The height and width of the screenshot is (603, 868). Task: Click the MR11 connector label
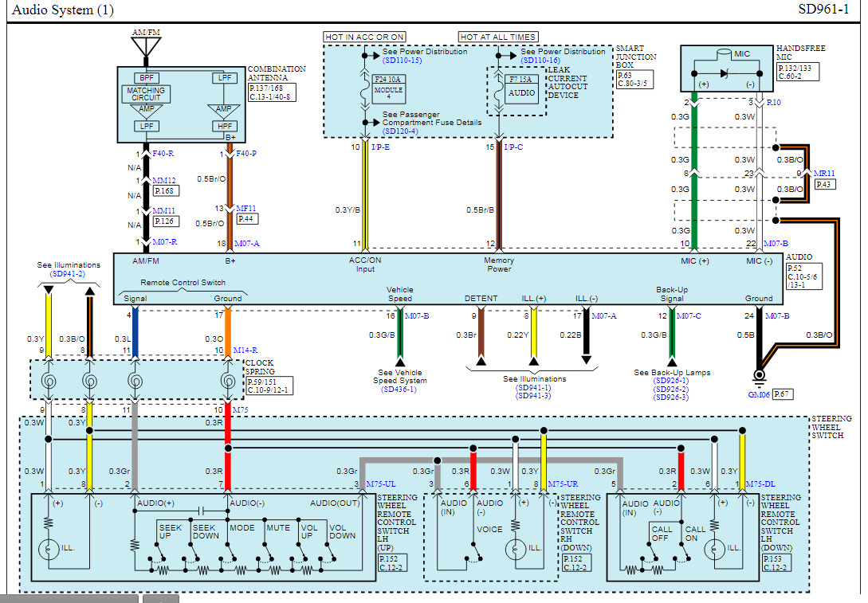(824, 173)
